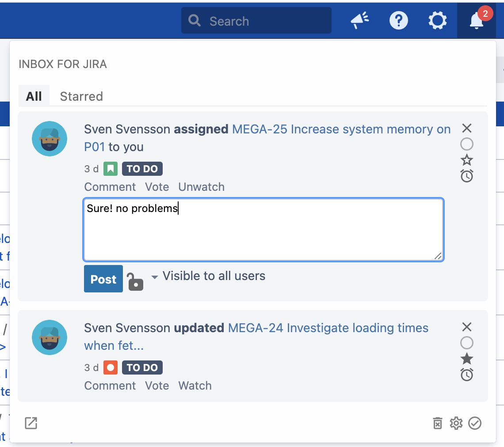Vote on the MEGA-25 issue
The width and height of the screenshot is (504, 447).
(x=157, y=187)
